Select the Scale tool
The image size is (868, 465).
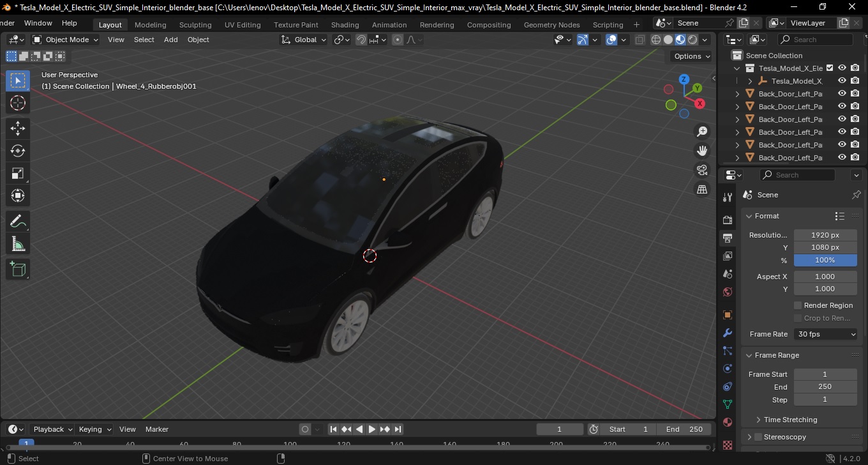pos(18,173)
